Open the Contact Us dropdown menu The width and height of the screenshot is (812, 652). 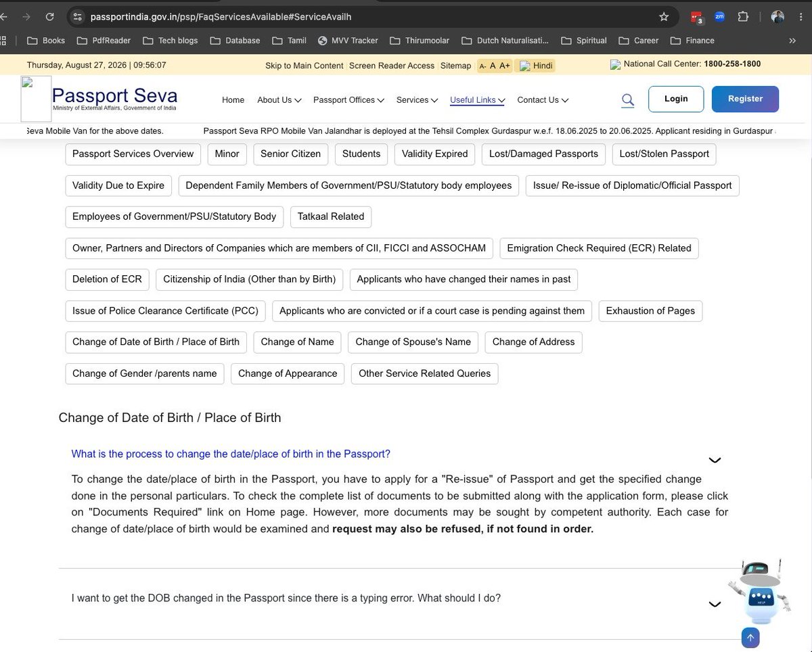pos(543,100)
